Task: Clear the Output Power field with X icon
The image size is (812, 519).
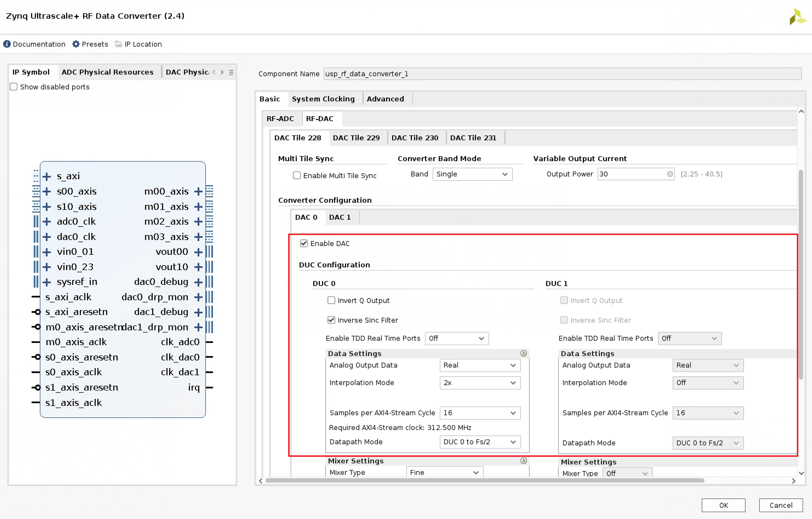Action: click(670, 174)
